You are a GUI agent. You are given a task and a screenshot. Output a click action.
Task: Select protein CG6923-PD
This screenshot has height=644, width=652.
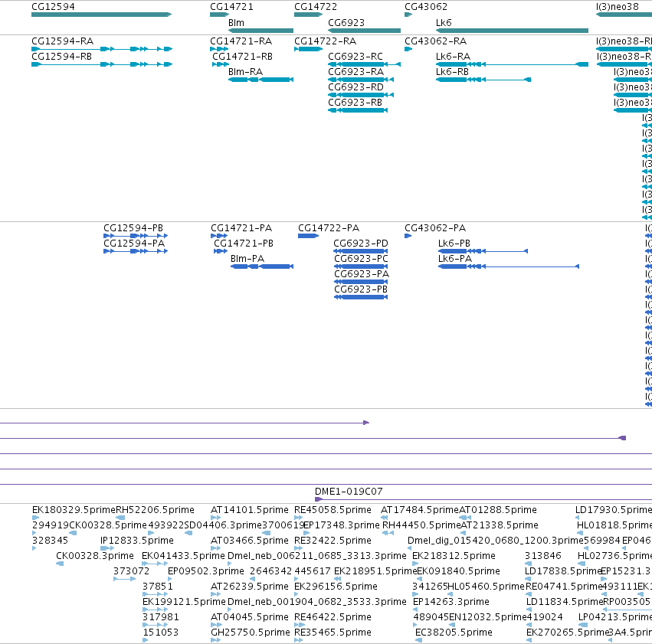coord(361,244)
